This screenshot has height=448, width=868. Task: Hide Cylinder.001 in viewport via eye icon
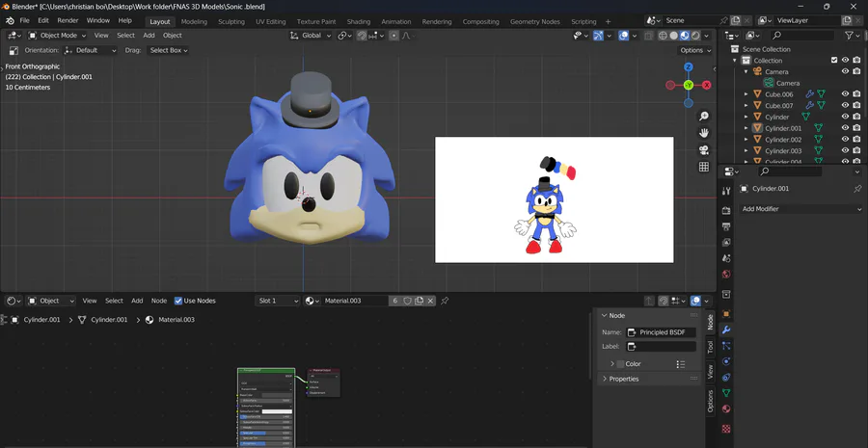845,128
